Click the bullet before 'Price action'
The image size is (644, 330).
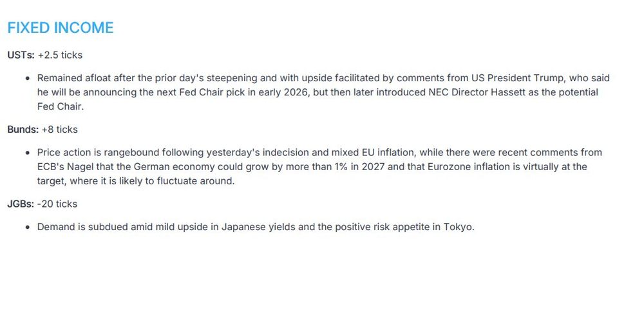click(28, 153)
